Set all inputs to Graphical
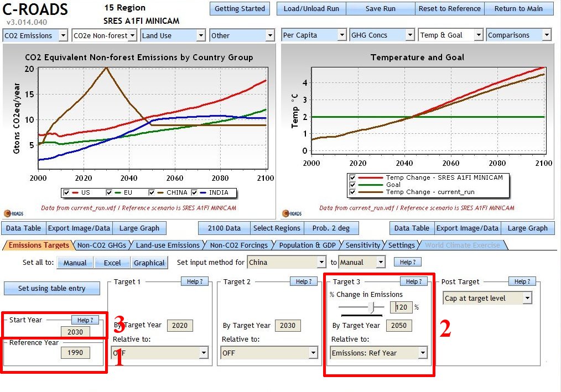 [x=149, y=263]
